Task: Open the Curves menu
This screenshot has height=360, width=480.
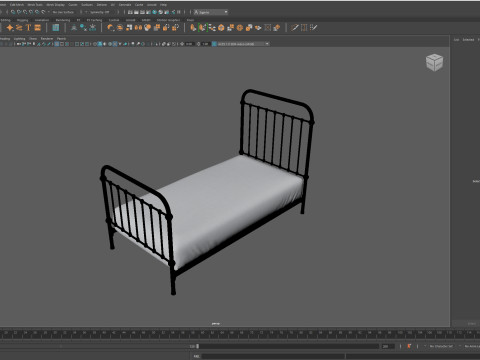Action: click(73, 5)
